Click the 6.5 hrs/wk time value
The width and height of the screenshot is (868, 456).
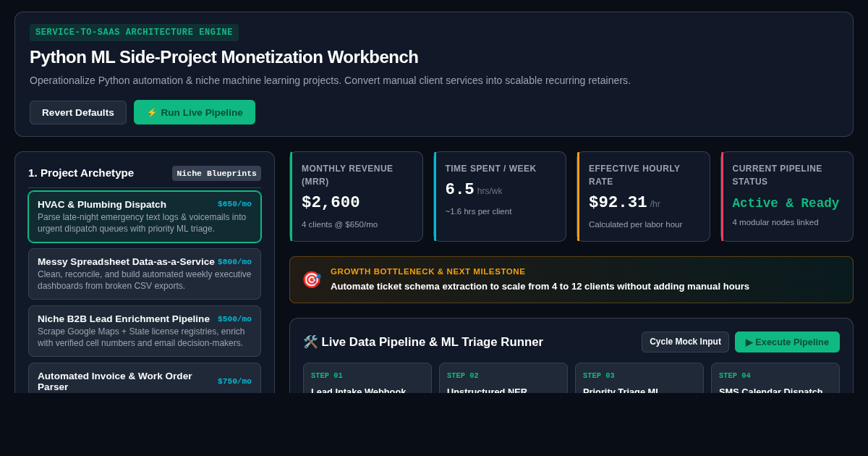coord(474,190)
